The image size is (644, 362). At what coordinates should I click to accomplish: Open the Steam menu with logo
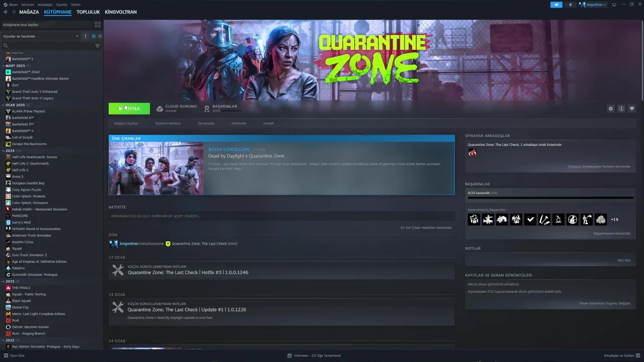pyautogui.click(x=11, y=5)
